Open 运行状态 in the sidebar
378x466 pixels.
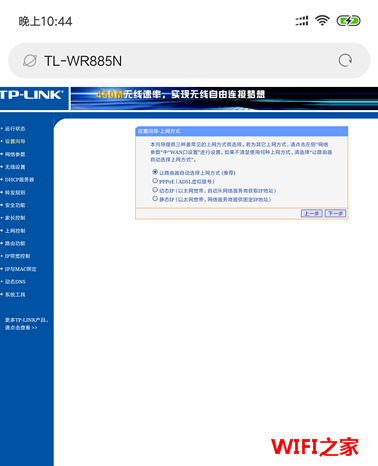coord(15,129)
